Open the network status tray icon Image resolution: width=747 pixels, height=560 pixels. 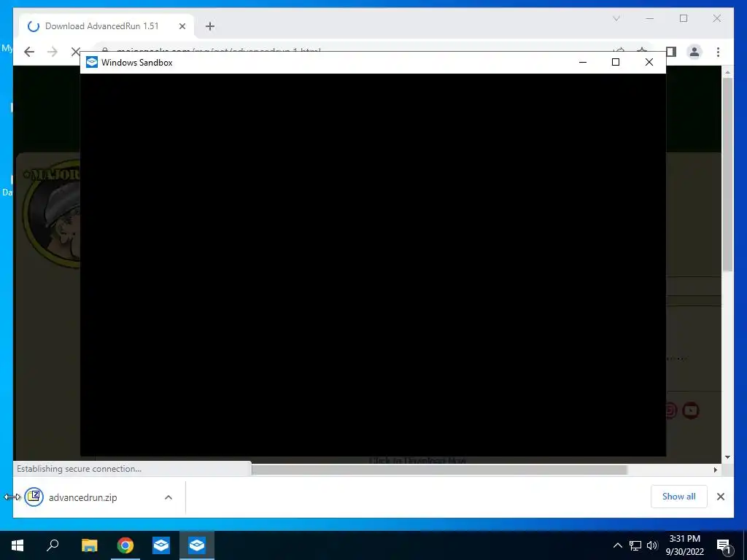(x=635, y=545)
